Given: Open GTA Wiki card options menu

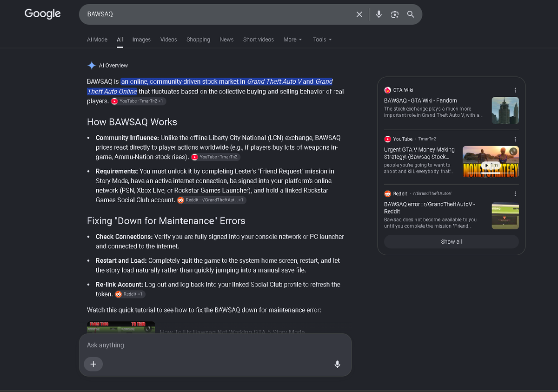Looking at the screenshot, I should coord(515,90).
